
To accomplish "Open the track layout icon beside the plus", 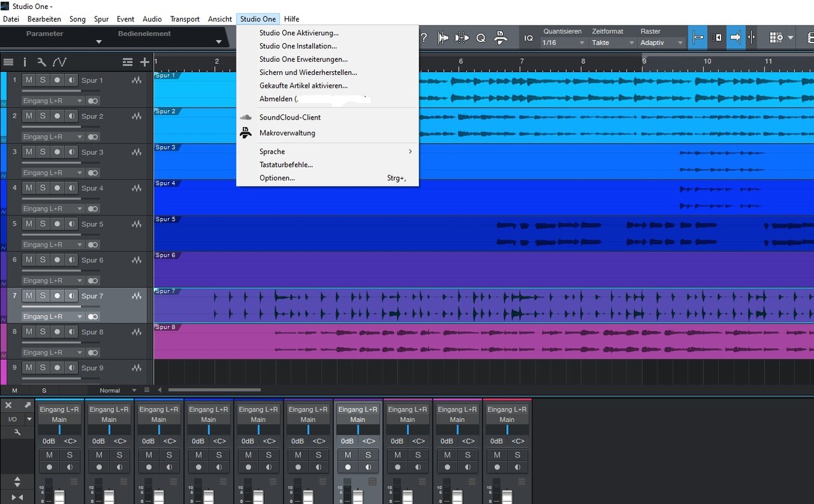I will [x=128, y=62].
